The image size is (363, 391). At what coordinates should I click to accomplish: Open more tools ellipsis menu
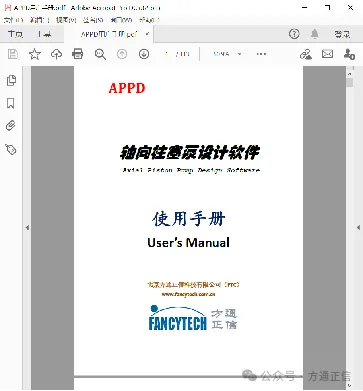point(261,54)
